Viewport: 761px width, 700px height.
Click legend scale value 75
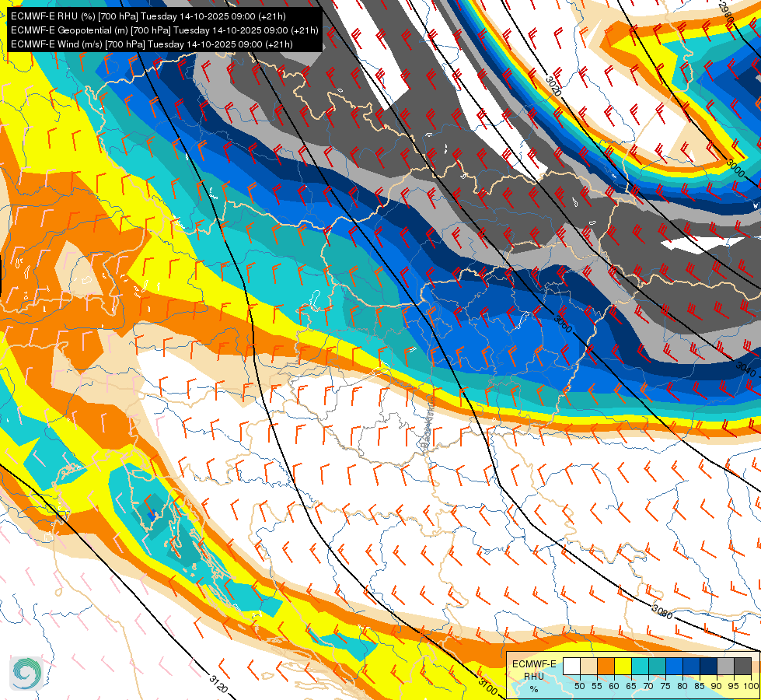(x=665, y=687)
